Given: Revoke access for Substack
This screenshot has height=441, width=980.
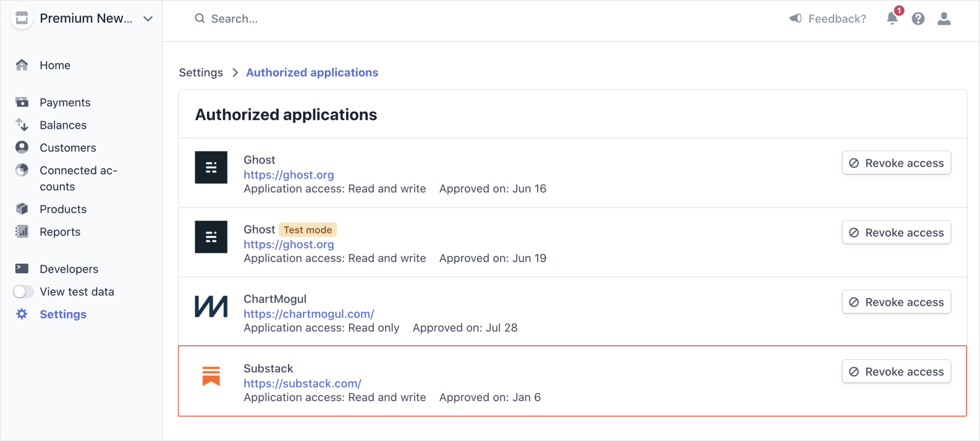Looking at the screenshot, I should click(896, 371).
